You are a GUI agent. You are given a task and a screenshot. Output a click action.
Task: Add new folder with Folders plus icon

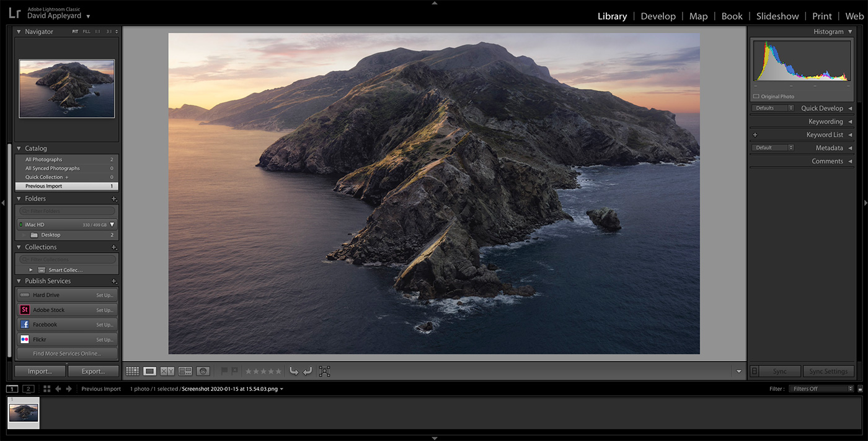(113, 199)
